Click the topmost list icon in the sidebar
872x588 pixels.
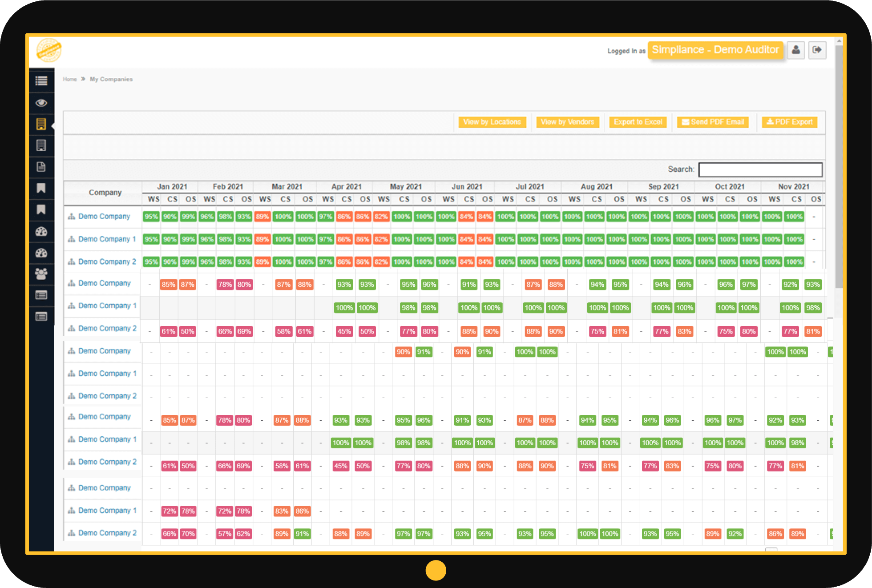coord(41,81)
